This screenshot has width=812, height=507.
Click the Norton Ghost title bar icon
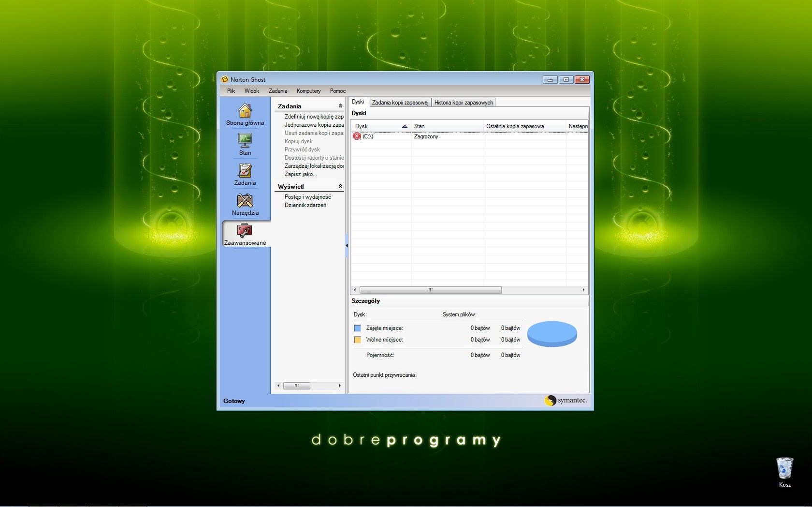click(225, 79)
